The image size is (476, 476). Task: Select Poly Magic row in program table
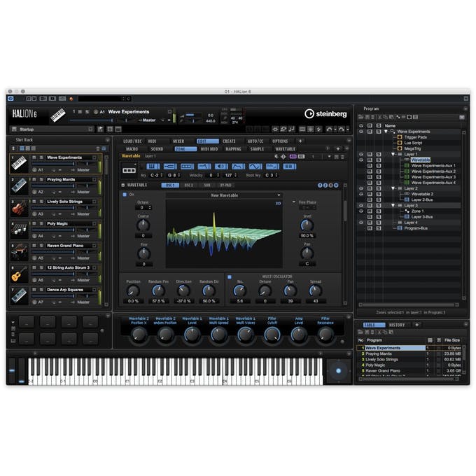point(409,365)
